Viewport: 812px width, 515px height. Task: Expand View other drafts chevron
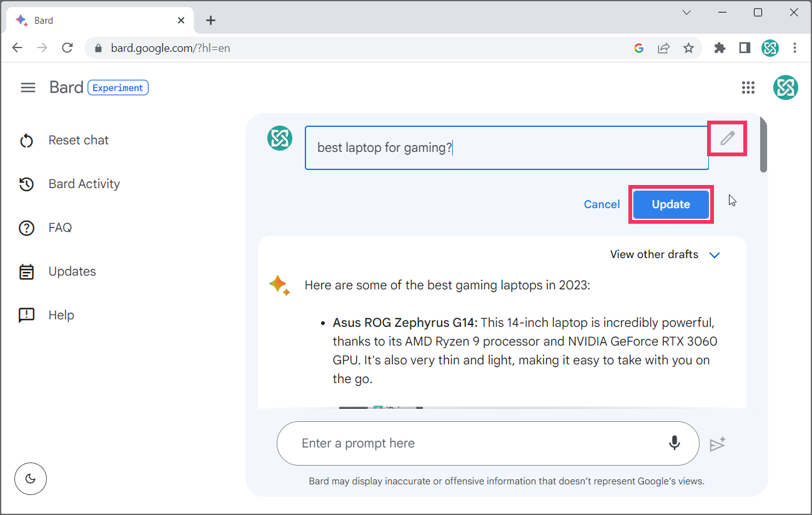click(x=715, y=255)
